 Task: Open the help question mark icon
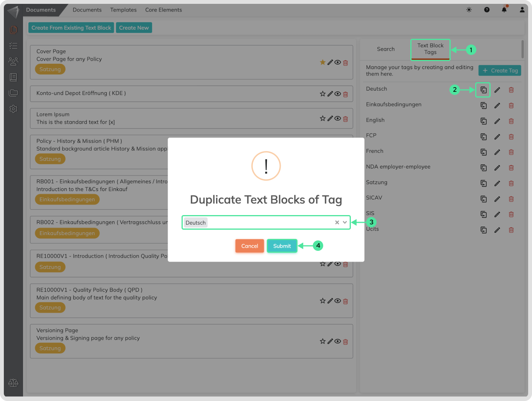point(487,10)
